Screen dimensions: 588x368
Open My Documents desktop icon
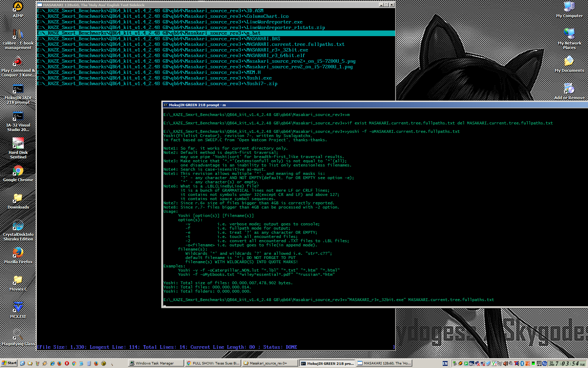(569, 64)
